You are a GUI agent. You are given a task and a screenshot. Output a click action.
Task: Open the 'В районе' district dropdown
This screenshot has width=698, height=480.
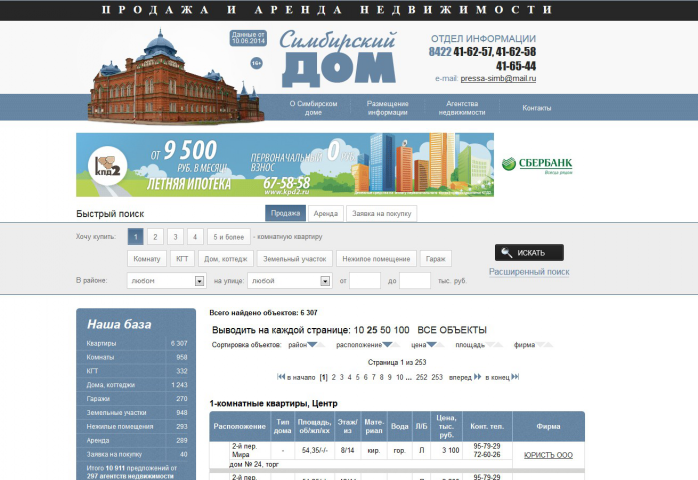coord(166,281)
